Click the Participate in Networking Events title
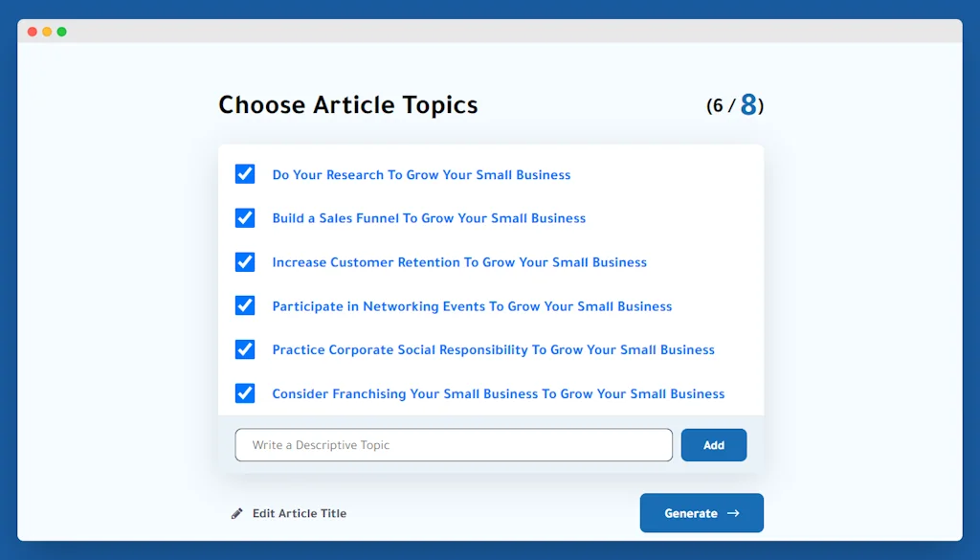The height and width of the screenshot is (560, 980). [x=472, y=306]
